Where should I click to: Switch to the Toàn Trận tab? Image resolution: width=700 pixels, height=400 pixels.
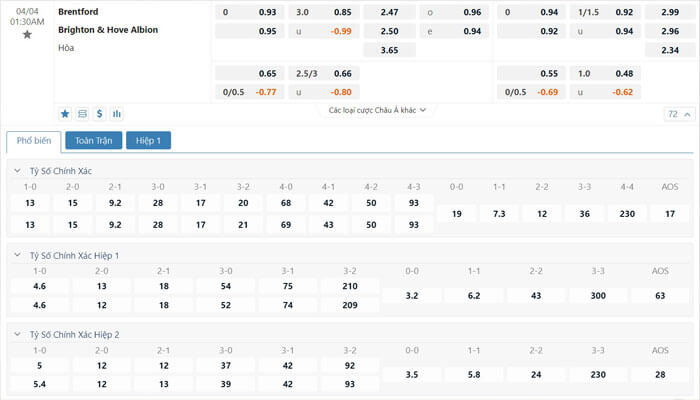pos(94,140)
